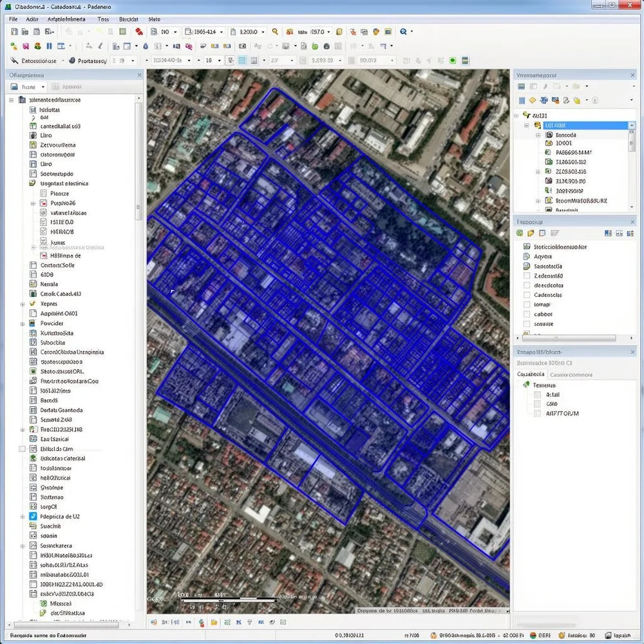Screen dimensions: 644x644
Task: Click the Teaboticai panel horizontal scrollbar
Action: (569, 338)
